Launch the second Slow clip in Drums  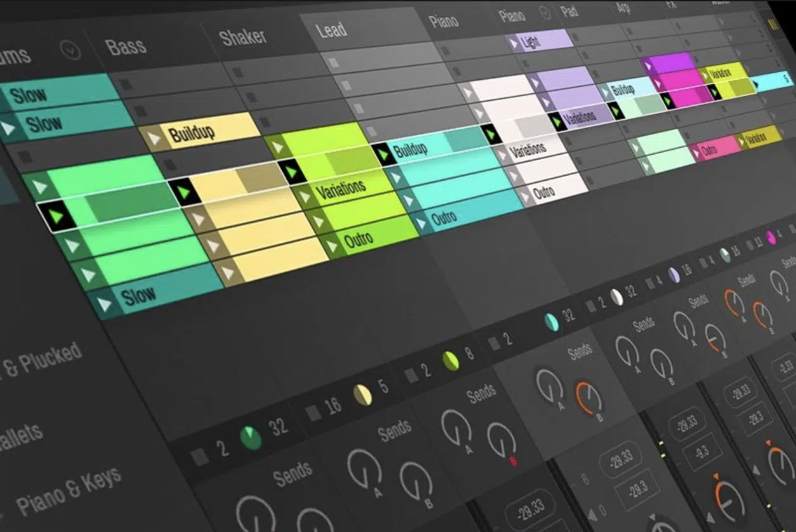(x=8, y=129)
